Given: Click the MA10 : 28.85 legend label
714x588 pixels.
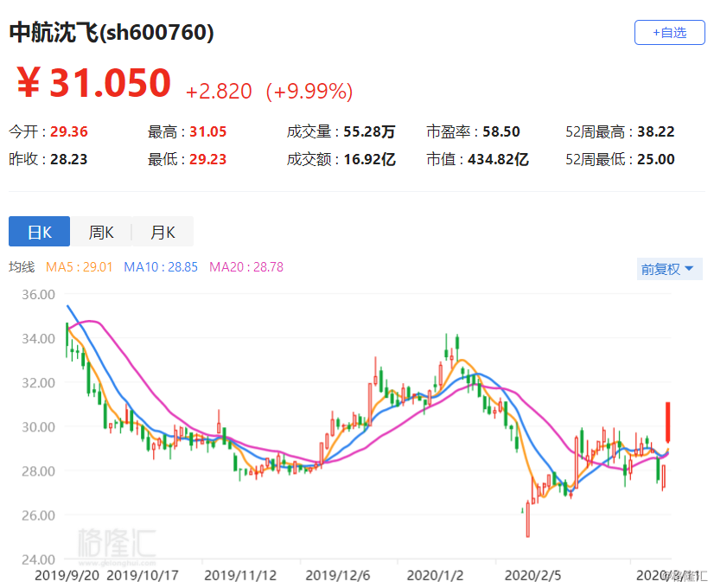Looking at the screenshot, I should click(161, 267).
